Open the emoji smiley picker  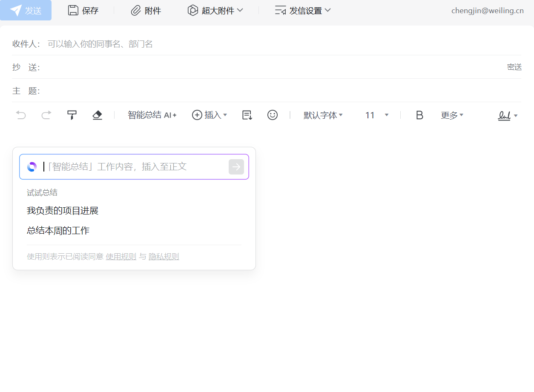pos(273,115)
